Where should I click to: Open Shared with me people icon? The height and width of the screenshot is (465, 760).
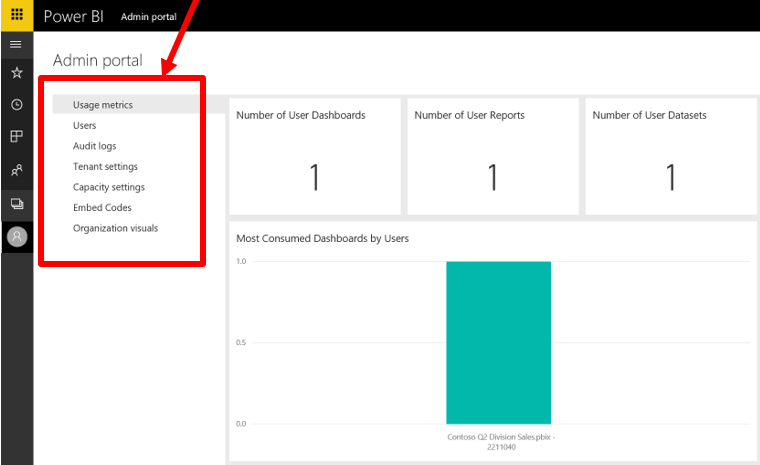(16, 170)
